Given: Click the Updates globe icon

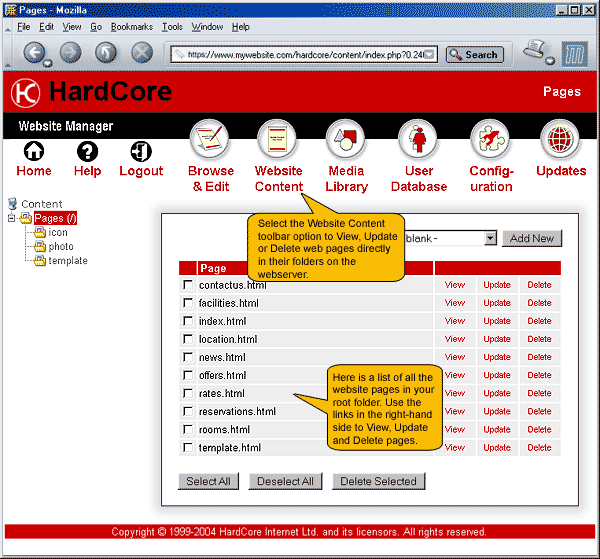Looking at the screenshot, I should pos(559,139).
